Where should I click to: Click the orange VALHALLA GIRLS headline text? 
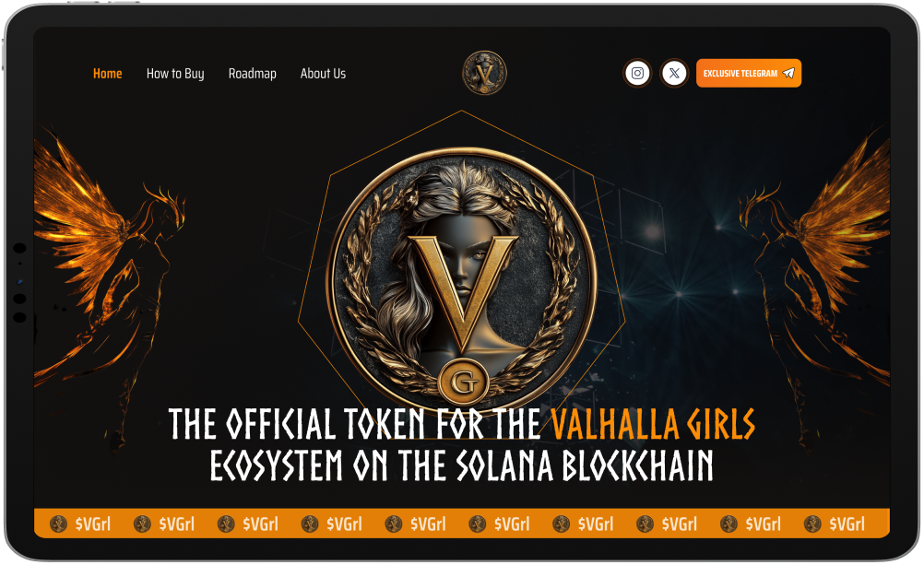point(653,424)
